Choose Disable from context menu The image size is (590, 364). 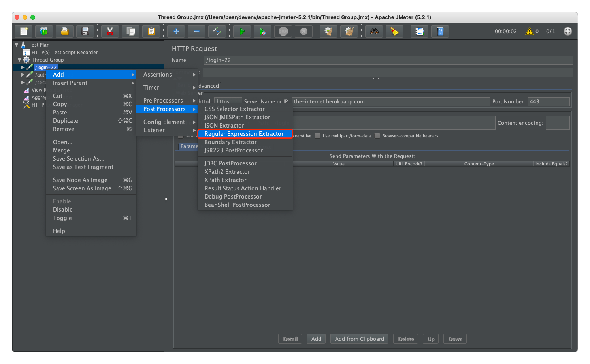click(91, 209)
